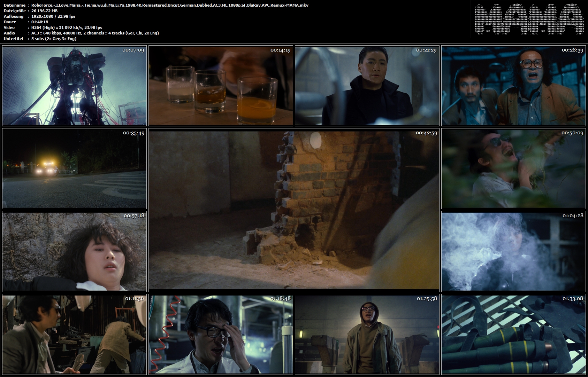Open the thumbnail of scientist rubbing his forehead
Image resolution: width=588 pixels, height=377 pixels.
click(x=221, y=335)
